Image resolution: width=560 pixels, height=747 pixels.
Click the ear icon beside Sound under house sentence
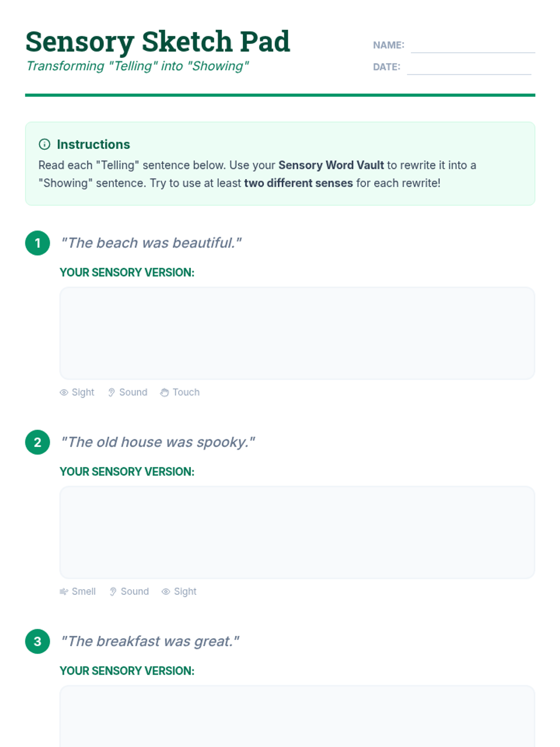pos(113,592)
